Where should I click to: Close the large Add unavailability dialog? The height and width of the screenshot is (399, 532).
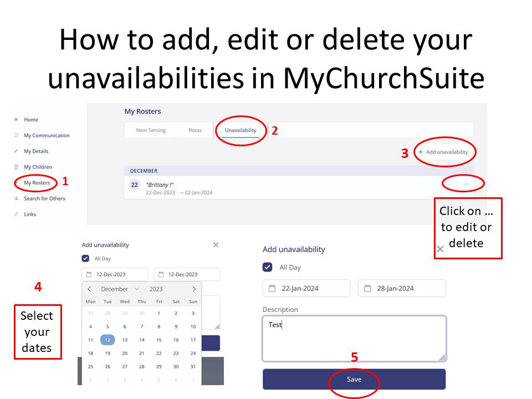pos(441,249)
